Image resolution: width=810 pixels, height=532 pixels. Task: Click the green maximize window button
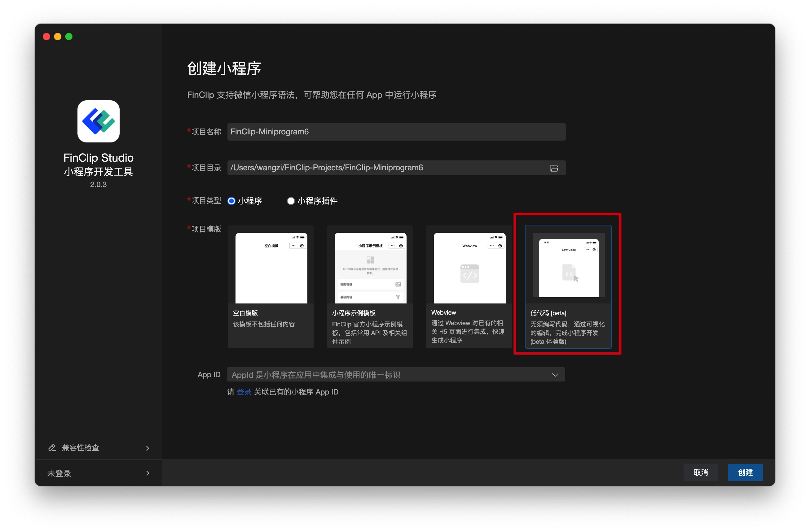coord(69,37)
